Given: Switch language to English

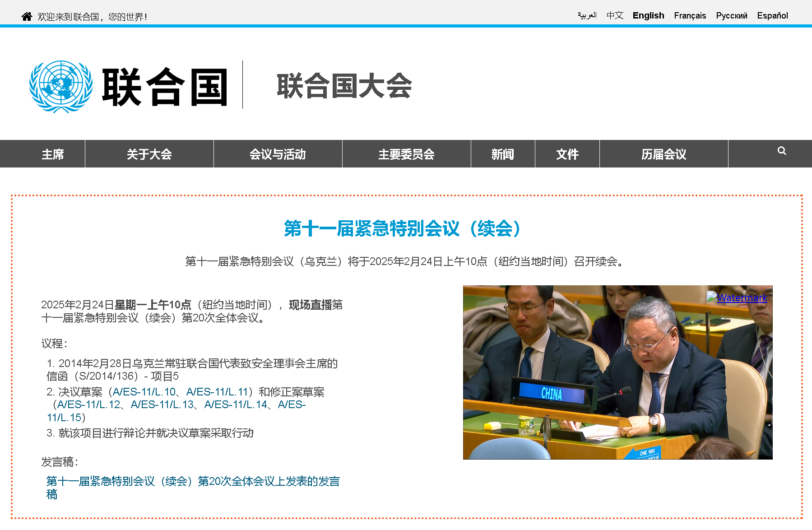Looking at the screenshot, I should (x=648, y=16).
